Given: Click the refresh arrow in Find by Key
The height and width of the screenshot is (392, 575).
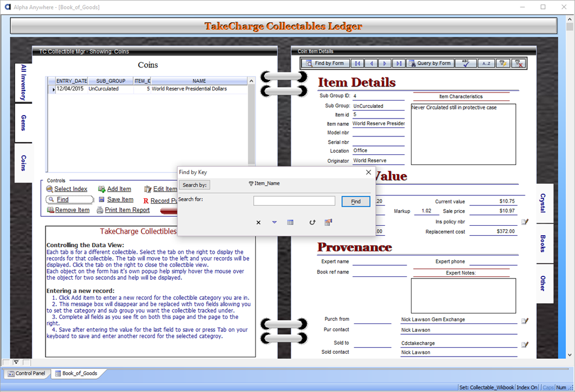Looking at the screenshot, I should 313,222.
